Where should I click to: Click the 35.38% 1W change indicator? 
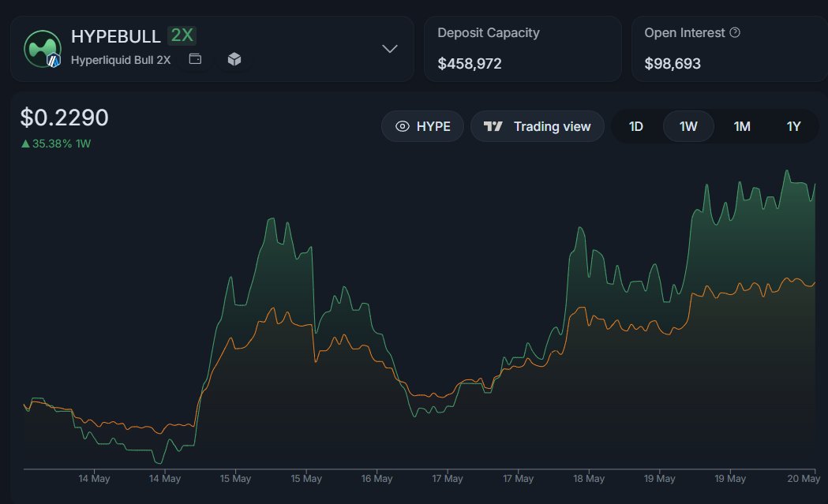click(x=56, y=144)
